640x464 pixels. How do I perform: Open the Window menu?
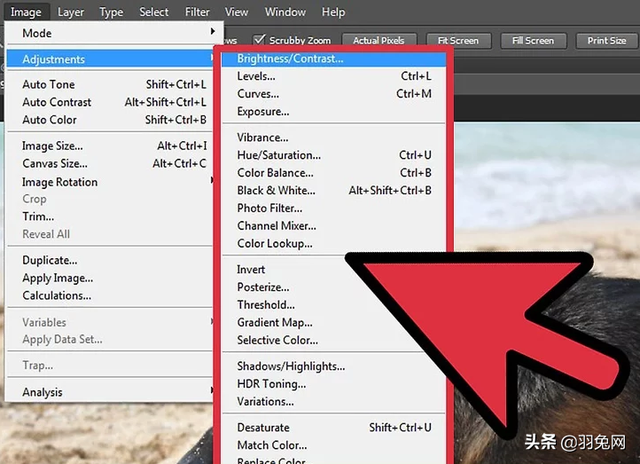pyautogui.click(x=285, y=12)
